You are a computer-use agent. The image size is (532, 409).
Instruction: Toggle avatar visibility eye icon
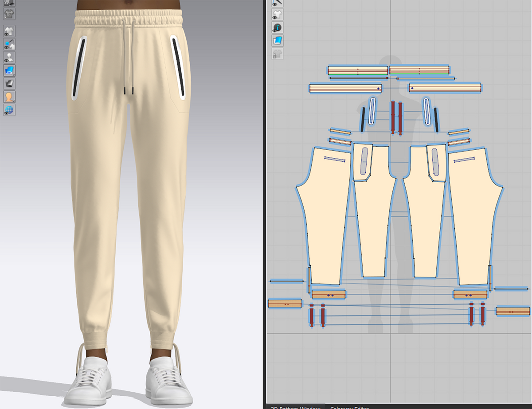coord(9,57)
